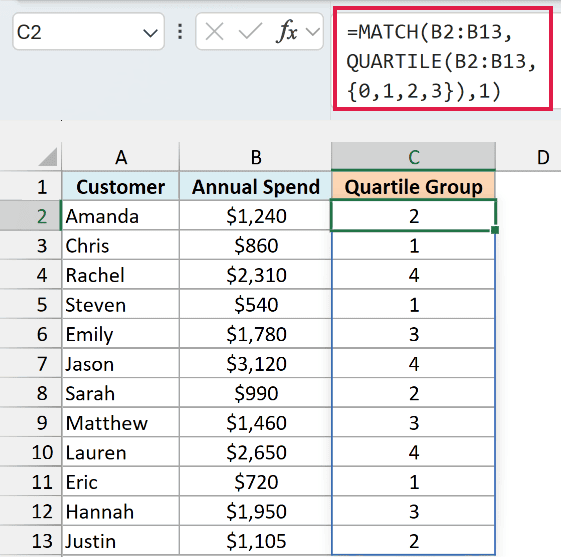Click the Cancel (X) formula icon
Screen dimensions: 561x557
click(x=215, y=32)
